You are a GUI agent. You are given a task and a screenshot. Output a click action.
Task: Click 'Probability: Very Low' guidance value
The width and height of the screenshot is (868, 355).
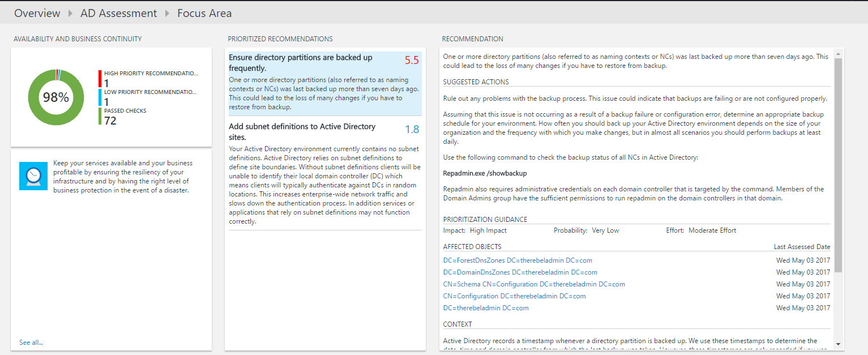[586, 230]
